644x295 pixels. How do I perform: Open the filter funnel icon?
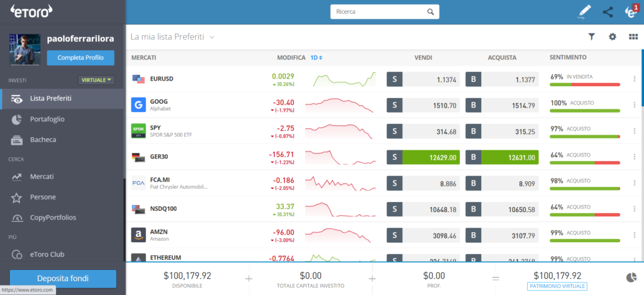pyautogui.click(x=591, y=36)
